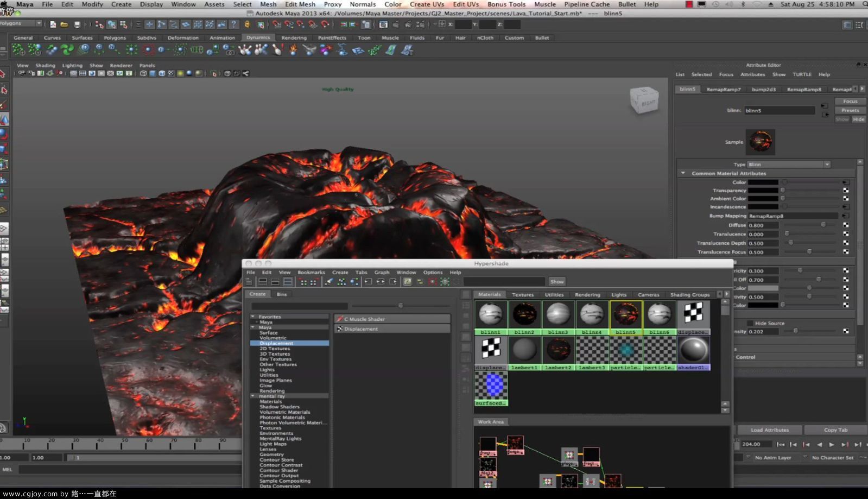Collapse the Favorites tree in Hypershade
Screen dimensions: 868x499
(252, 317)
